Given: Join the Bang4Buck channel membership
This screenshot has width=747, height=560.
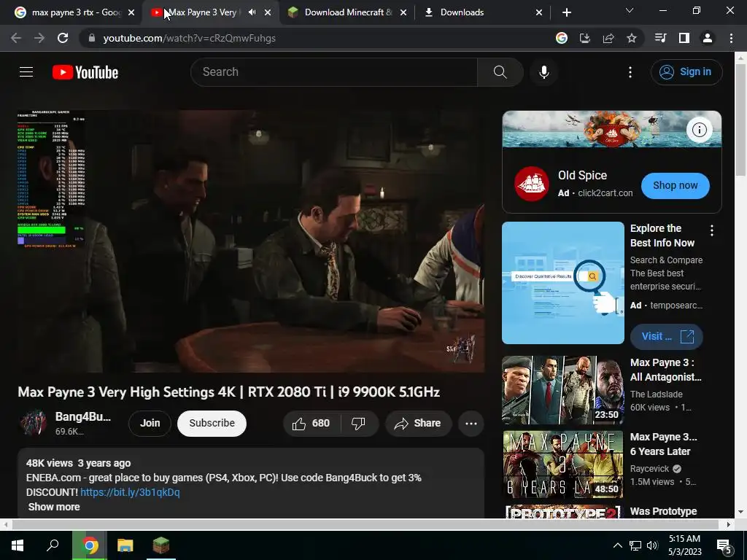Looking at the screenshot, I should [150, 423].
